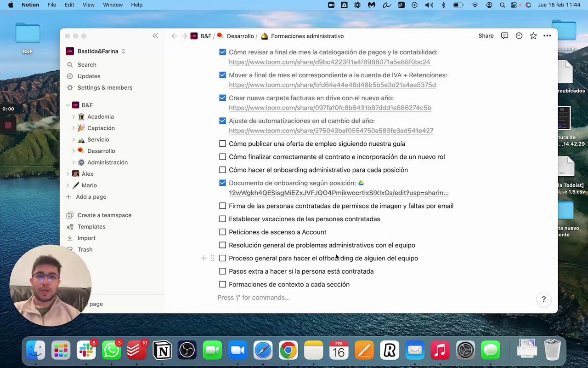Open Slack from the Dock
The width and height of the screenshot is (588, 368).
[x=86, y=351]
